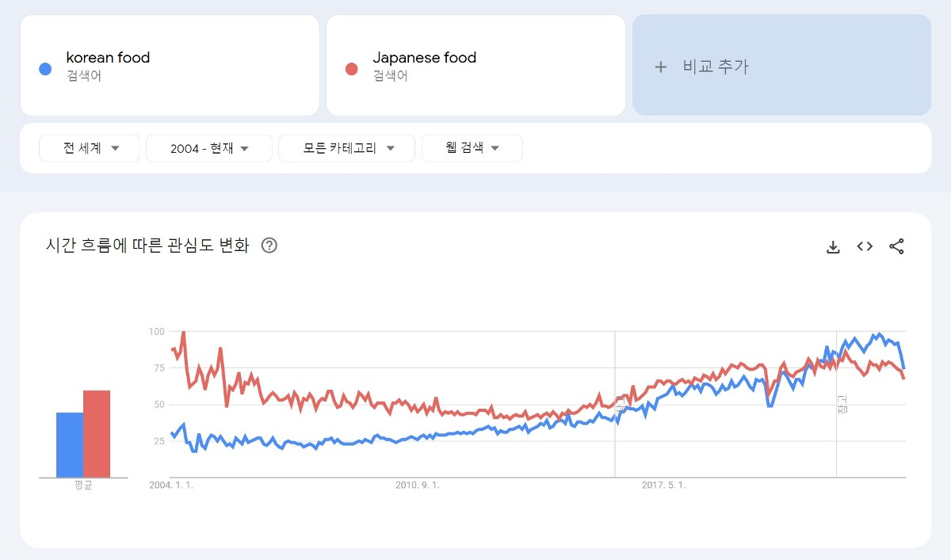
Task: Click the plus icon to add comparison
Action: click(661, 67)
